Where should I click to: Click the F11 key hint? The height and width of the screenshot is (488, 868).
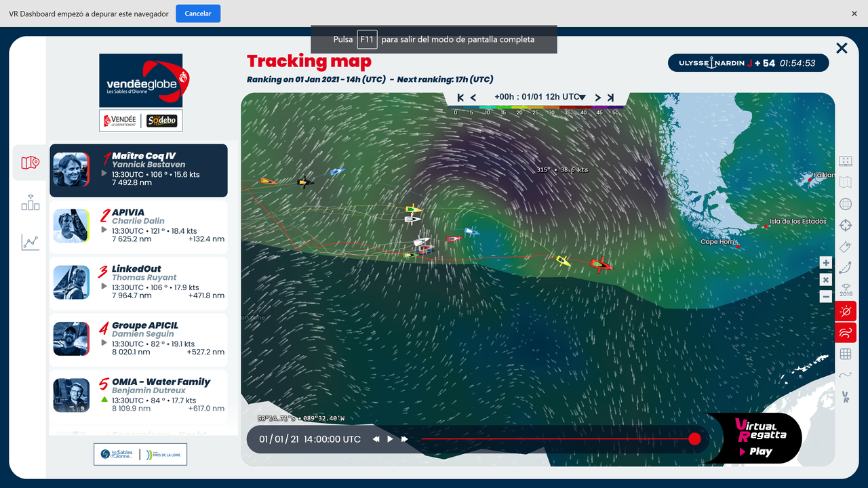[x=367, y=39]
